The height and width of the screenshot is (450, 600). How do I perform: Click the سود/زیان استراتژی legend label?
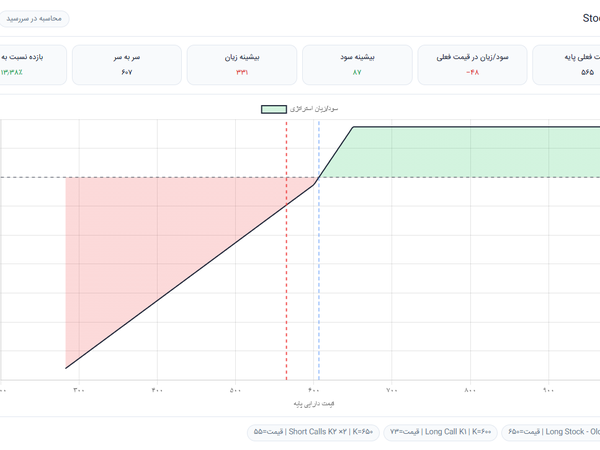tap(314, 109)
